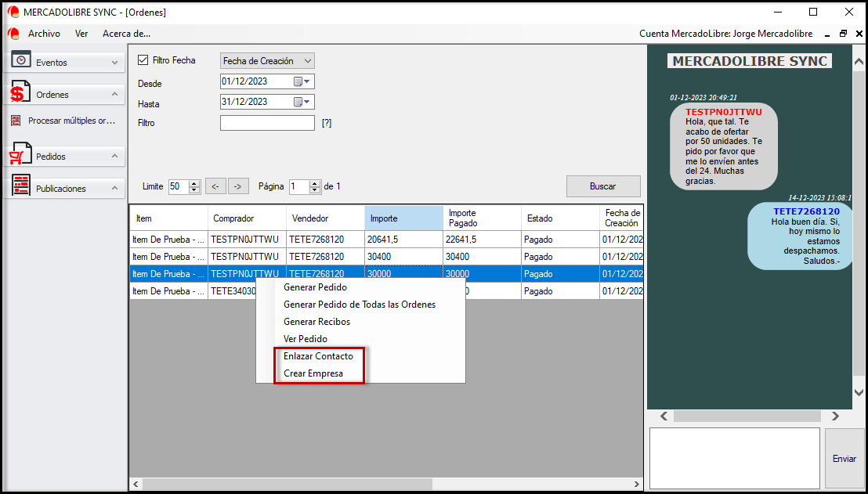868x494 pixels.
Task: Open Procesar múltiples ordenes item
Action: click(71, 120)
